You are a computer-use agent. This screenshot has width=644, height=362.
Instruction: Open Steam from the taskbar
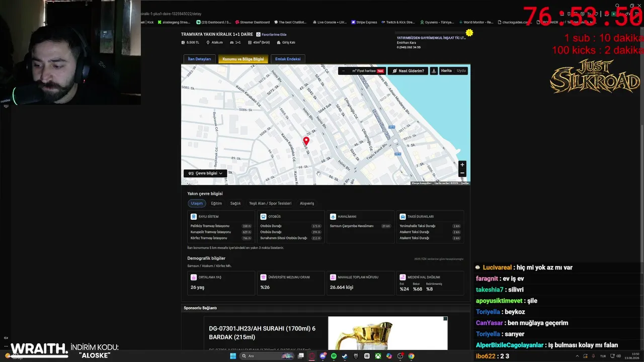[x=345, y=356]
